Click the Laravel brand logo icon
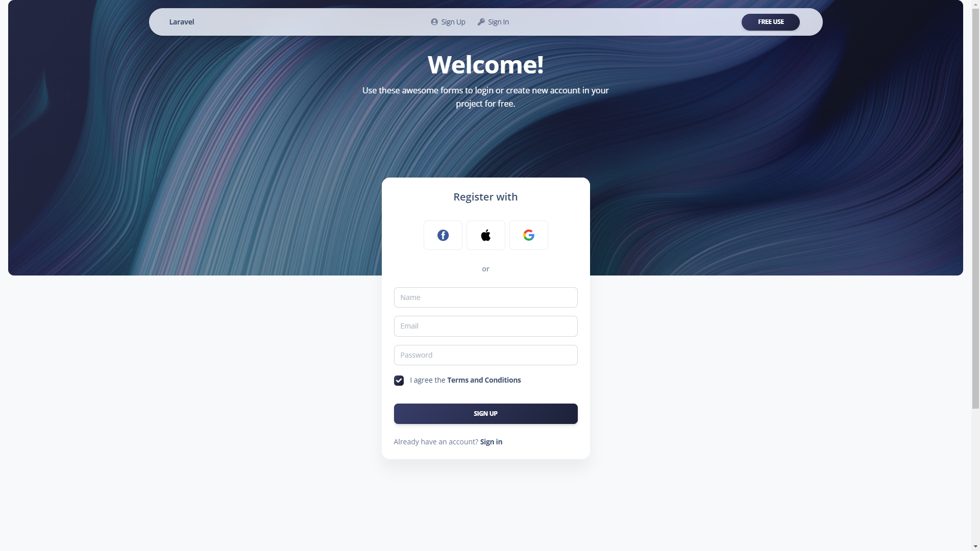 tap(181, 21)
